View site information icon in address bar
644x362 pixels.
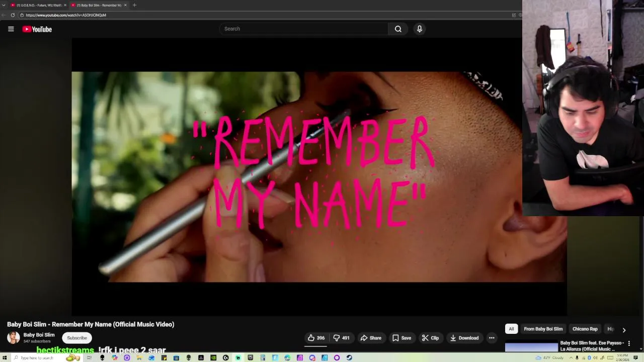click(x=22, y=15)
